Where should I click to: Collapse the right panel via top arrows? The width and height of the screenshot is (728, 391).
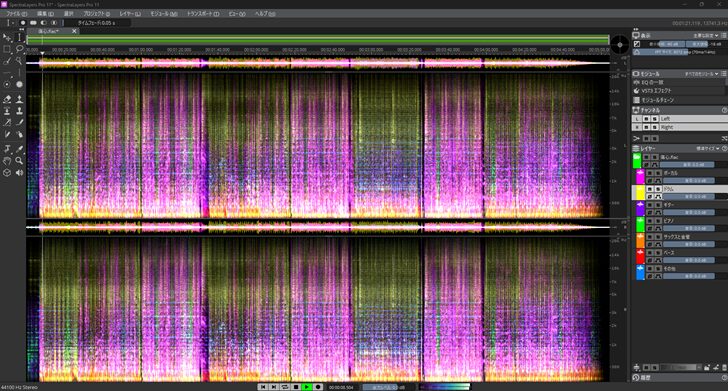point(636,29)
